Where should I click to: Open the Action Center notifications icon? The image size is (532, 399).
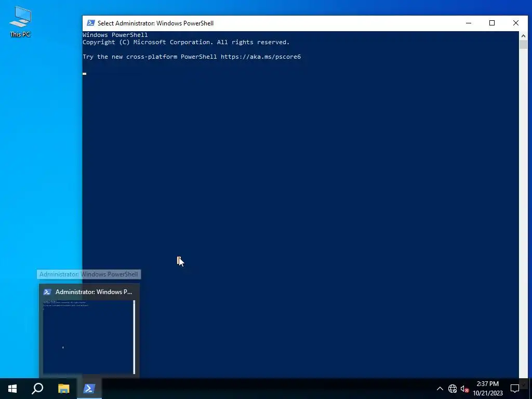point(515,389)
